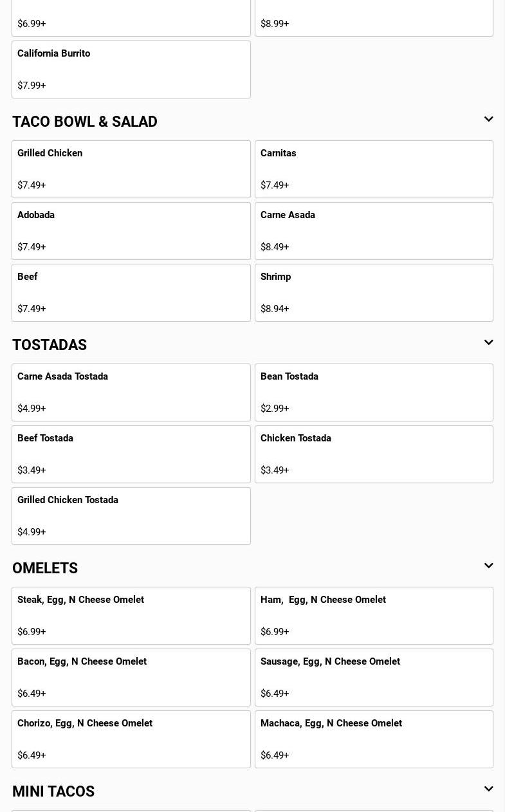The height and width of the screenshot is (812, 505).
Task: Choose the Beef Tostada
Action: point(131,454)
